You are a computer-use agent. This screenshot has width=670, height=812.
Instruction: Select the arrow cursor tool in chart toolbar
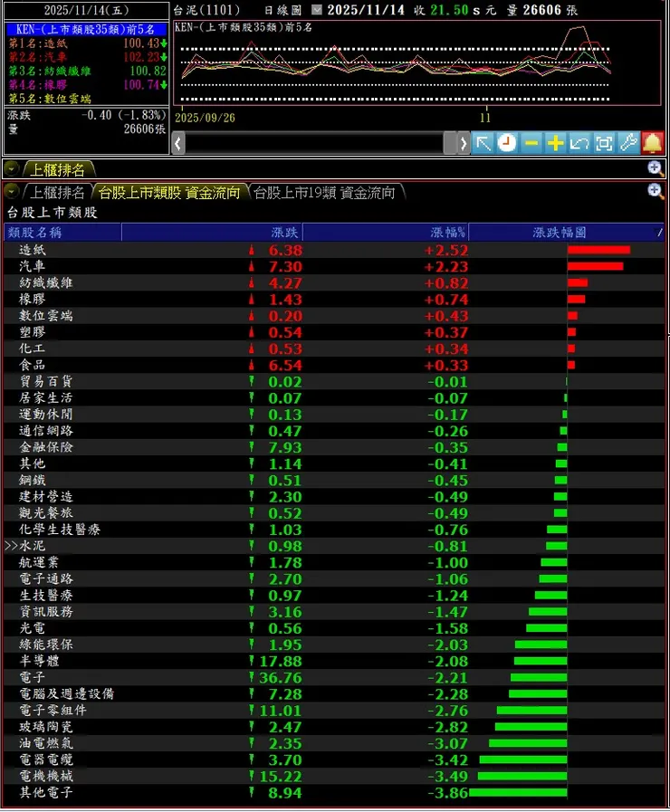(483, 143)
